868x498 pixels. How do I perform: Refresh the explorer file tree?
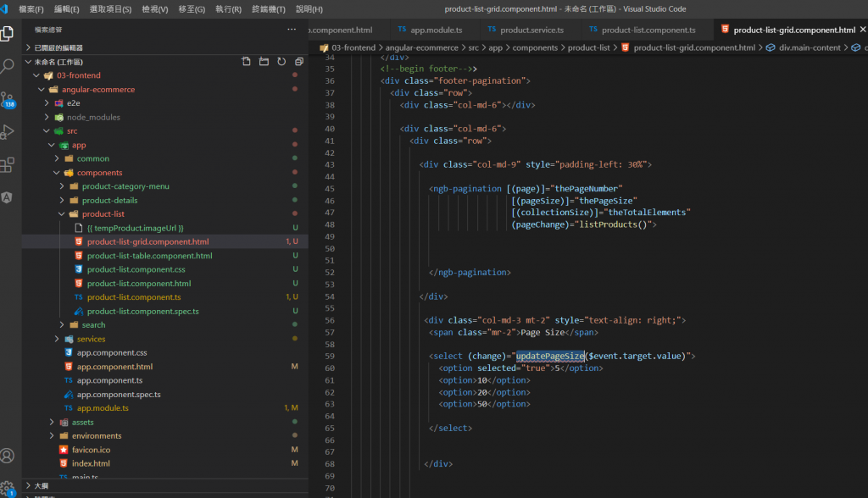point(281,62)
